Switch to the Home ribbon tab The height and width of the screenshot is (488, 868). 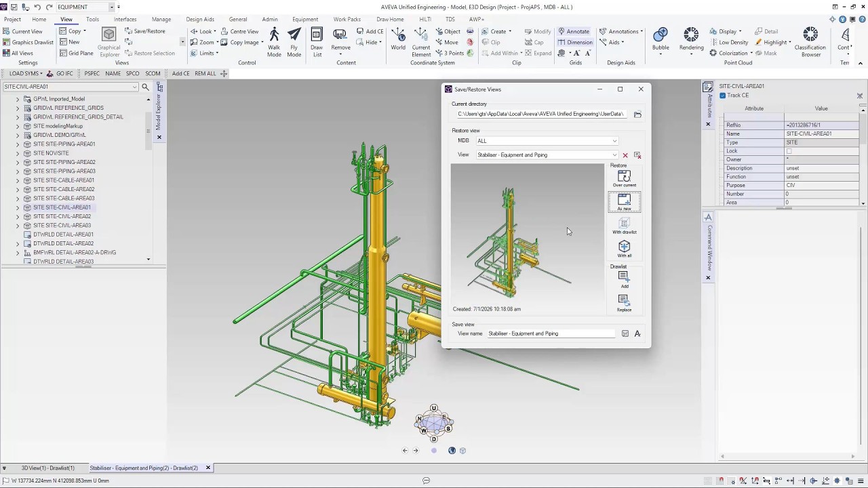[39, 20]
